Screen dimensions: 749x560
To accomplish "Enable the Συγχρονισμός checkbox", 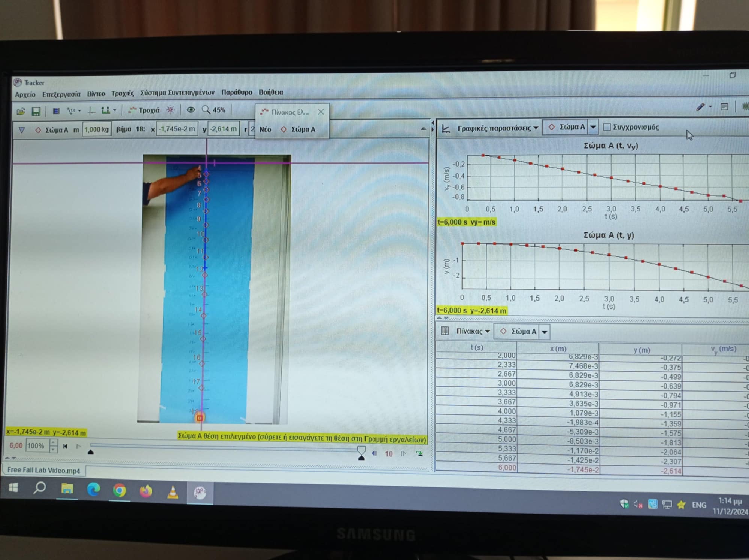I will click(607, 127).
